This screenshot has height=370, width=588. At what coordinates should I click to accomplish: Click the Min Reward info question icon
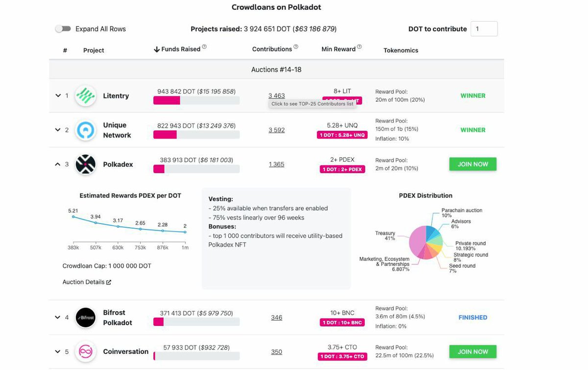pyautogui.click(x=359, y=47)
